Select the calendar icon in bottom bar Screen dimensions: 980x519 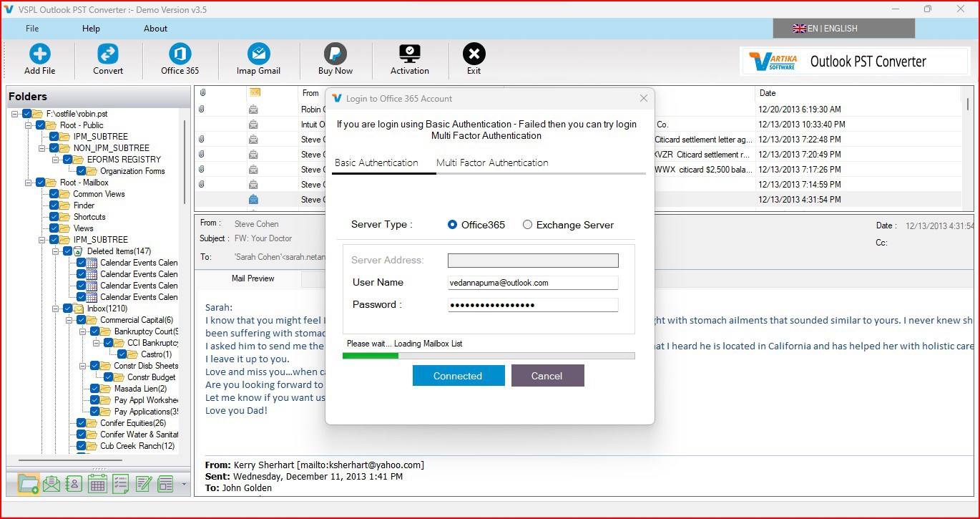(97, 484)
